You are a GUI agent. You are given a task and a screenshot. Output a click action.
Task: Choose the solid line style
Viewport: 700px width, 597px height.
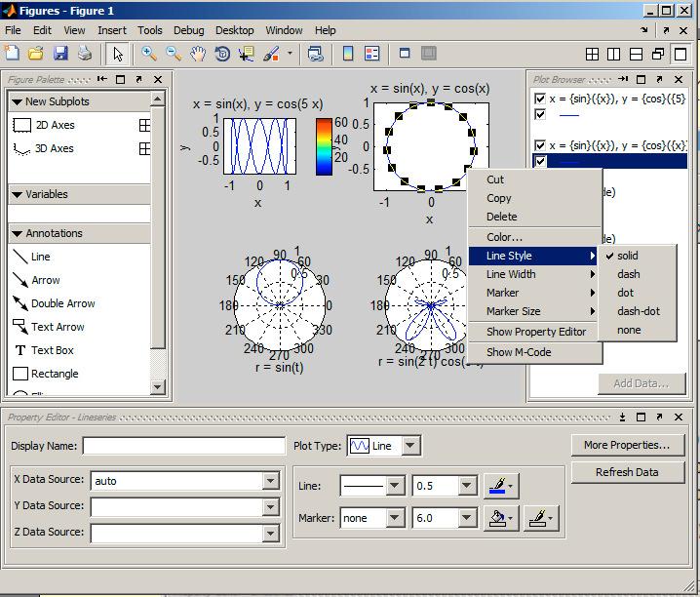pos(637,256)
